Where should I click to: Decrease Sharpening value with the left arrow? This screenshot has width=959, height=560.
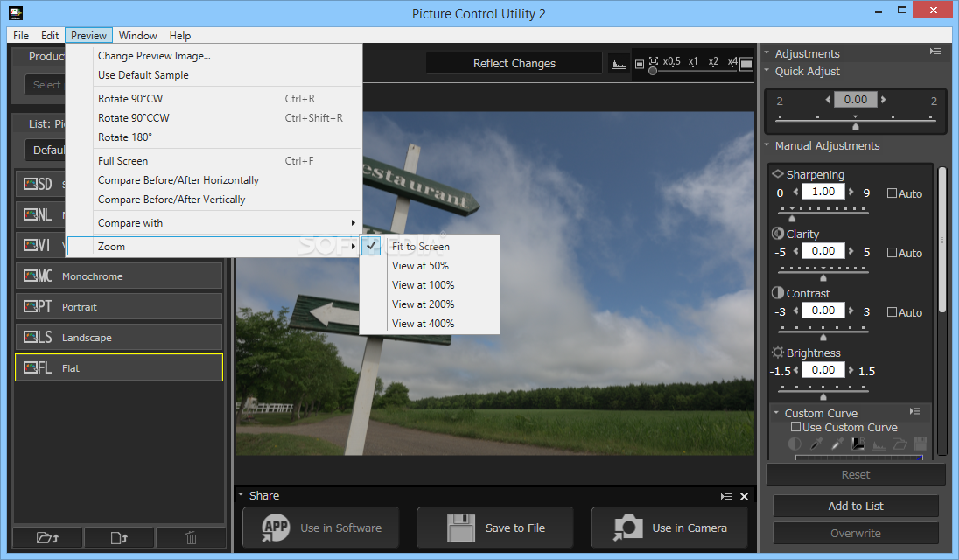coord(795,192)
